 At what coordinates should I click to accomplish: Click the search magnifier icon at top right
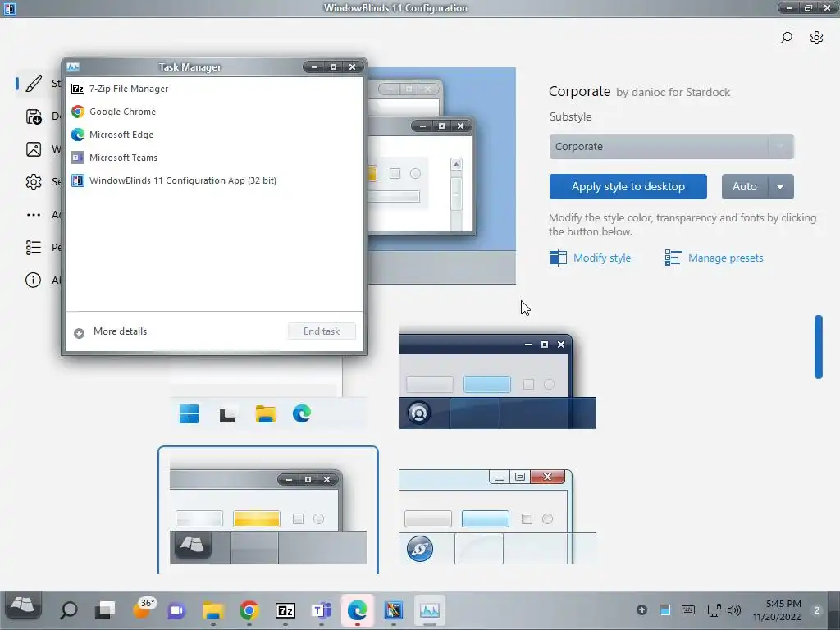coord(787,38)
